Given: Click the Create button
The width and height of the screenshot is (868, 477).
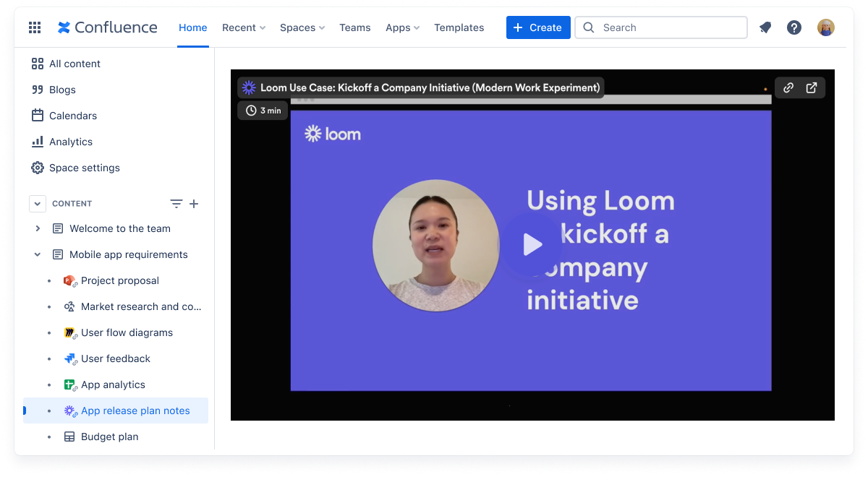Looking at the screenshot, I should pyautogui.click(x=538, y=27).
